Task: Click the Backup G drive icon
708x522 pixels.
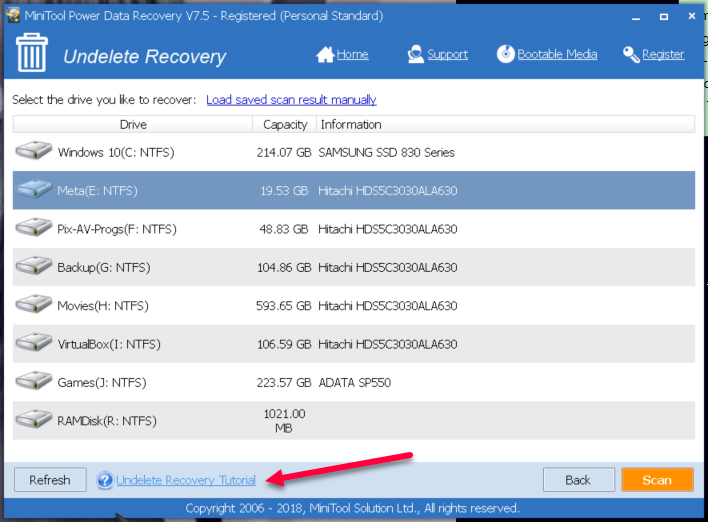Action: [x=34, y=266]
